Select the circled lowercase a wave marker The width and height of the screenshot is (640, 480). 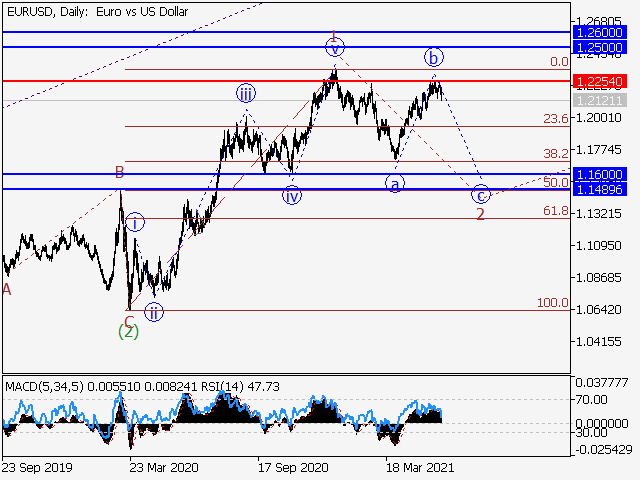pos(395,184)
